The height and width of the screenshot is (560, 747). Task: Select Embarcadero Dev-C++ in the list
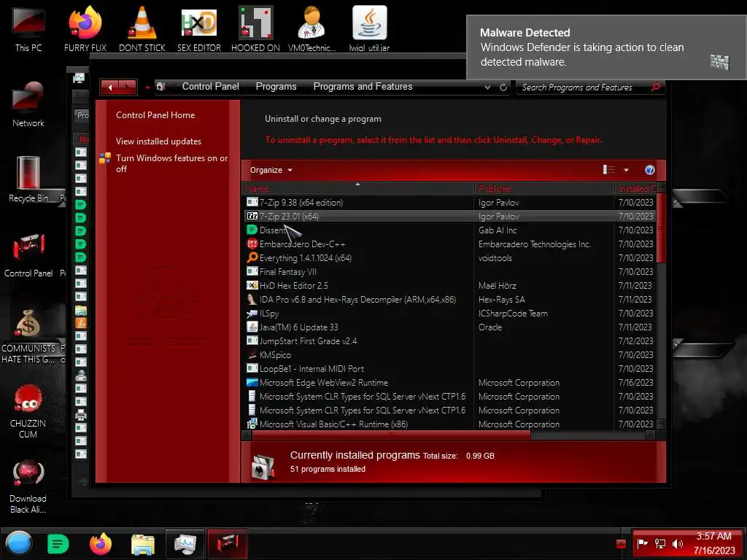click(x=449, y=244)
